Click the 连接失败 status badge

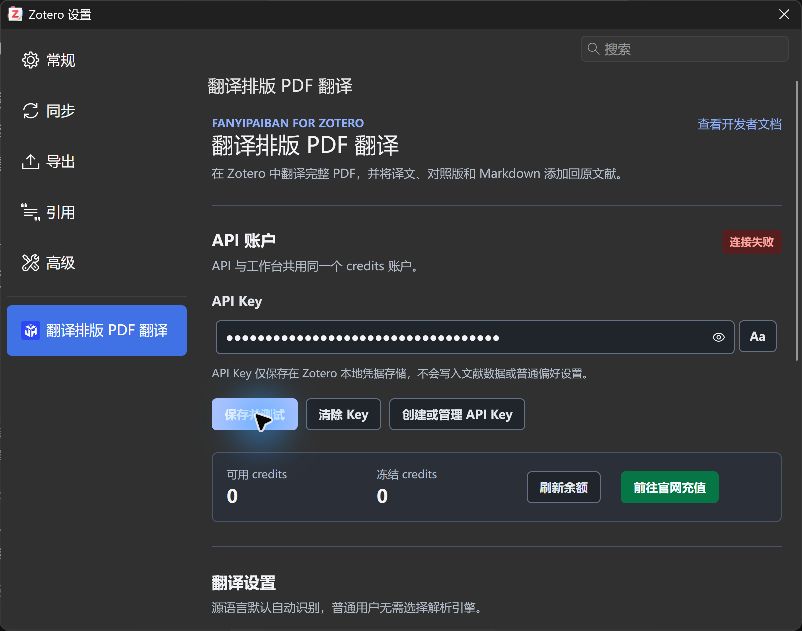[751, 242]
